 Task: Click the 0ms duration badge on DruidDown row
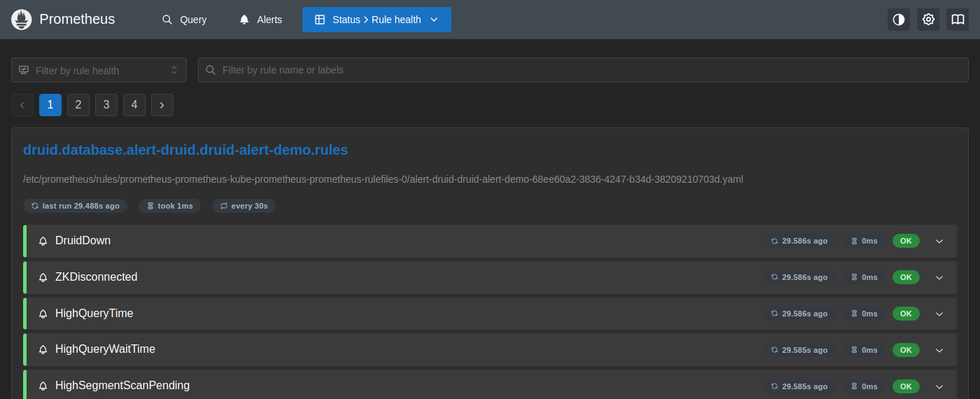pos(864,241)
